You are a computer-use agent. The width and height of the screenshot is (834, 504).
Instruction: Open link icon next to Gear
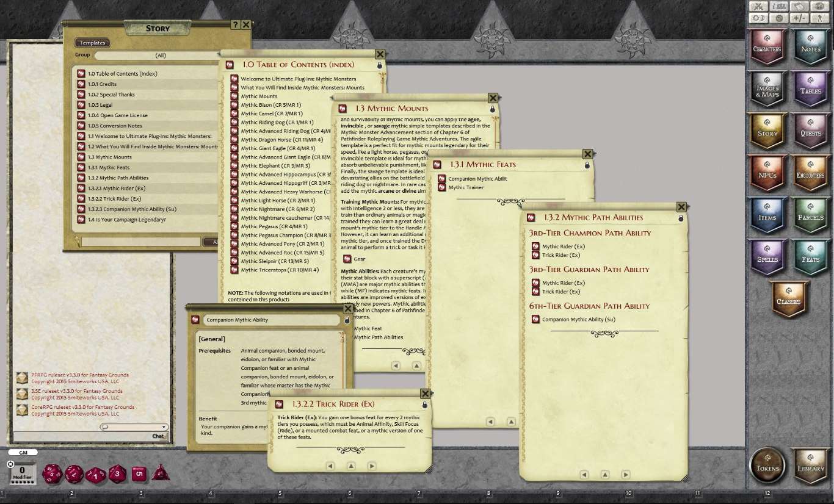[347, 259]
